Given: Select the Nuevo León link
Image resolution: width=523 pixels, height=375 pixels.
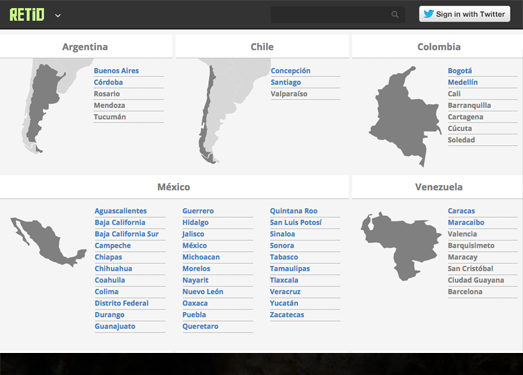Looking at the screenshot, I should coord(203,292).
